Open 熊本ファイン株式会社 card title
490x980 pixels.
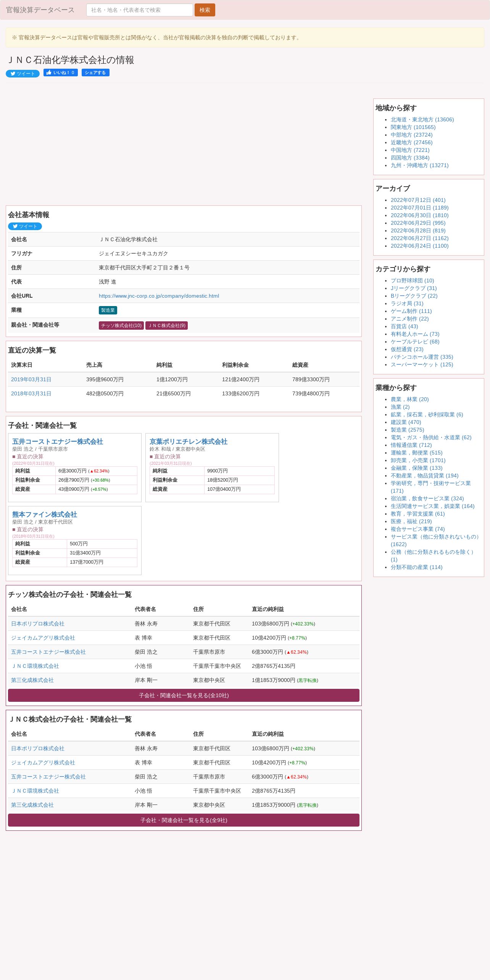[45, 514]
